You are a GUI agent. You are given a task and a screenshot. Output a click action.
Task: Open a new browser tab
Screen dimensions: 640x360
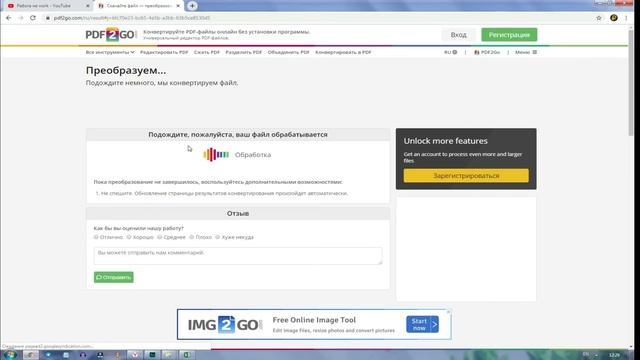pos(192,6)
